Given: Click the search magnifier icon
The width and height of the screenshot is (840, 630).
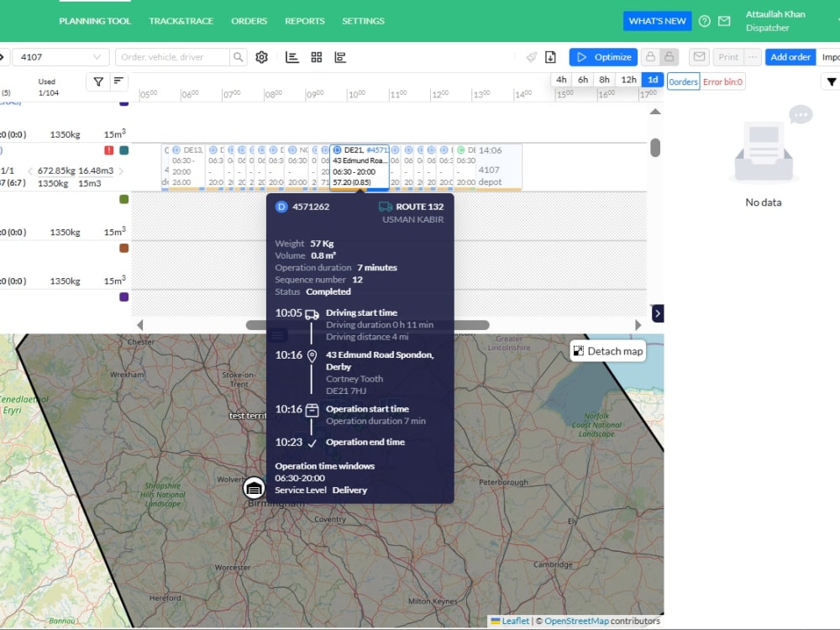Looking at the screenshot, I should click(238, 57).
